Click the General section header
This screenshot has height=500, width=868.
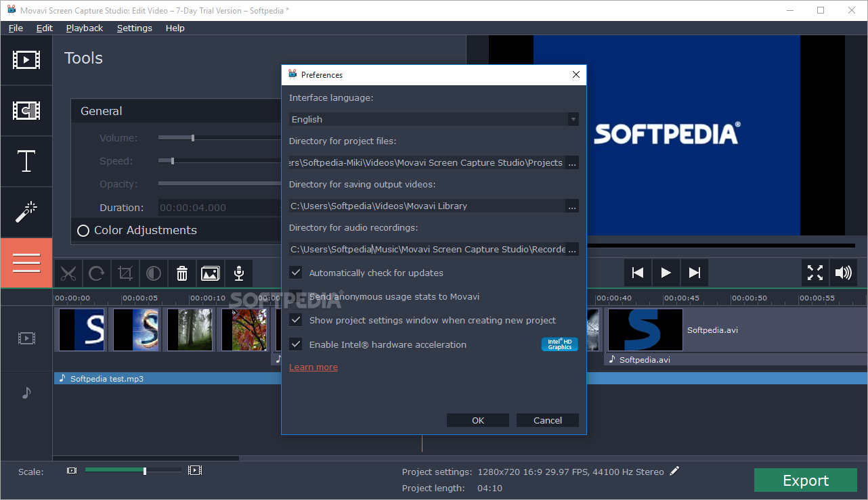(176, 111)
